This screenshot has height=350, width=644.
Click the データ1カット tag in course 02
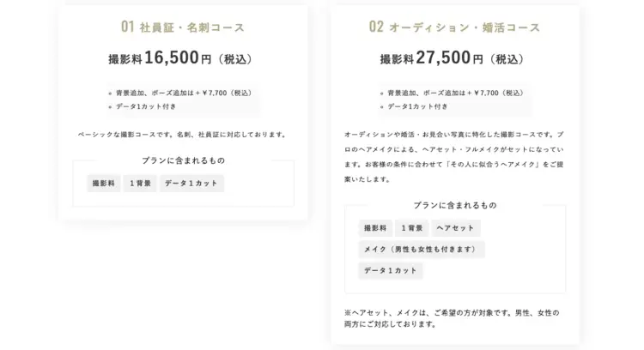click(x=391, y=271)
